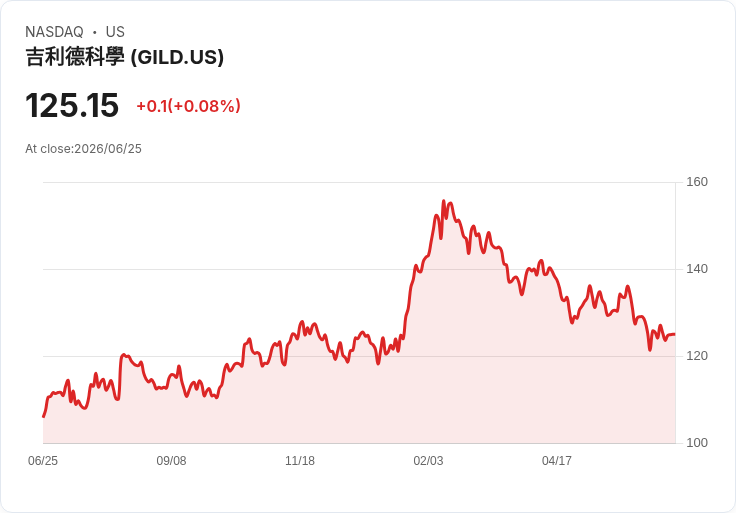Click the 02/03 x-axis date label
Screen dimensions: 736x513
(x=428, y=460)
